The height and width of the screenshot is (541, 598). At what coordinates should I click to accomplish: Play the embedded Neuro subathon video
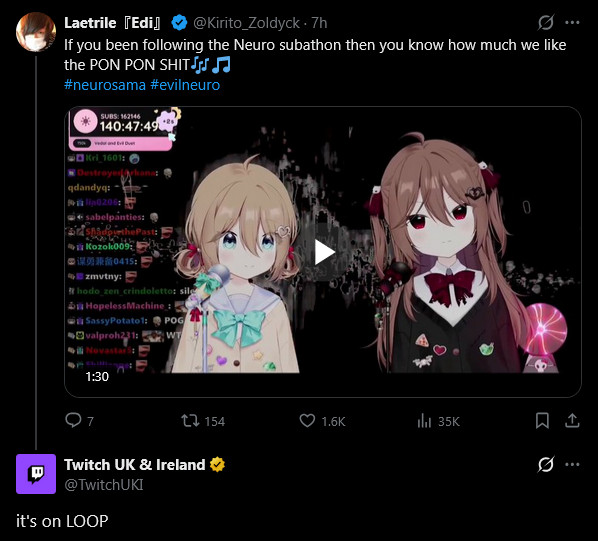pos(324,252)
